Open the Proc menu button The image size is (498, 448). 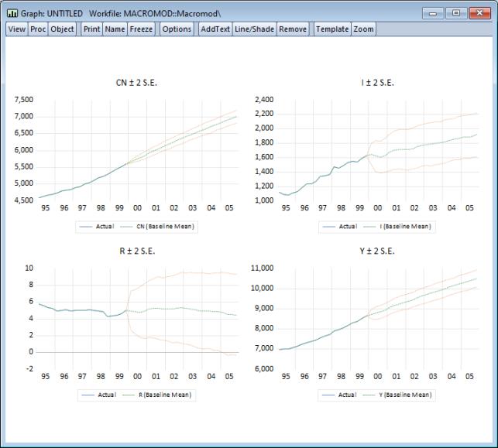[38, 29]
